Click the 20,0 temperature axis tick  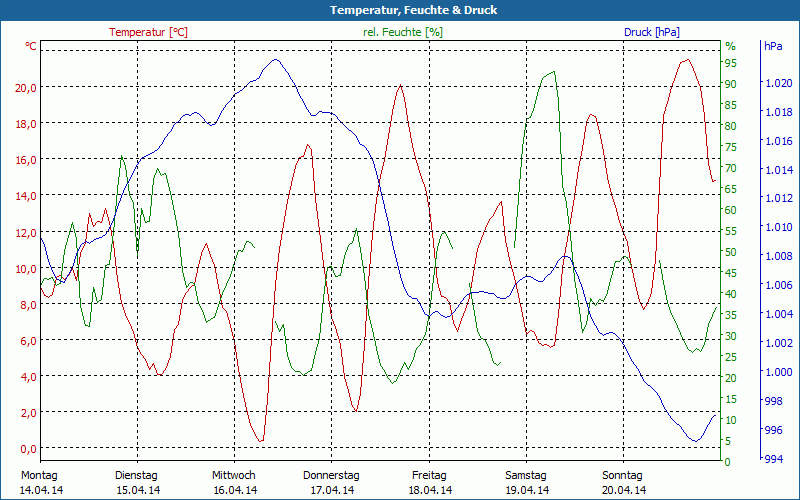pos(26,88)
